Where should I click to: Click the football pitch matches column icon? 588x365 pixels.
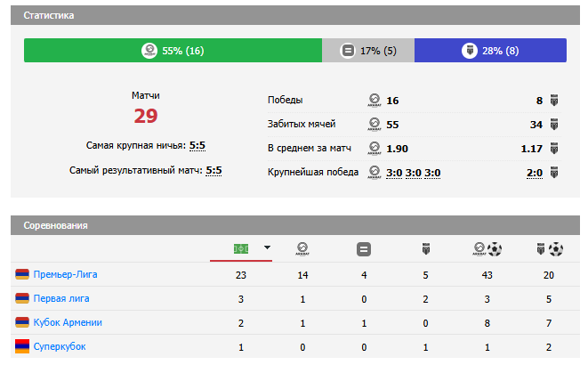pyautogui.click(x=240, y=248)
